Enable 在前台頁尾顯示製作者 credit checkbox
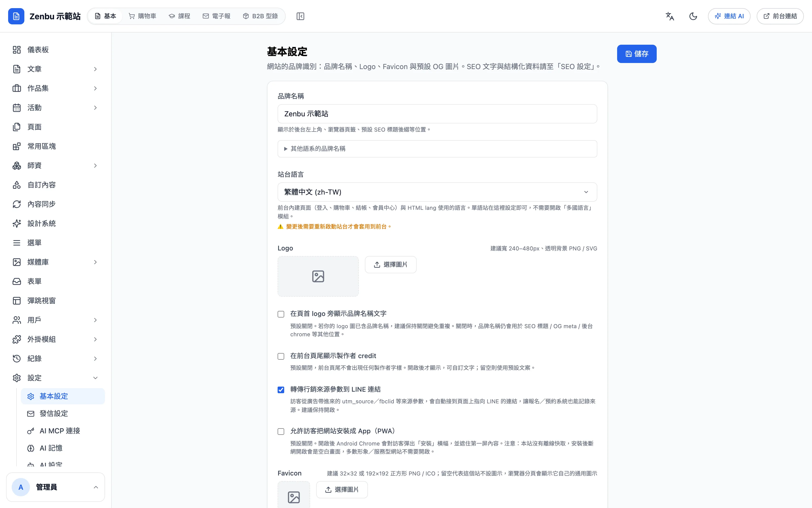The image size is (812, 508). 281,356
